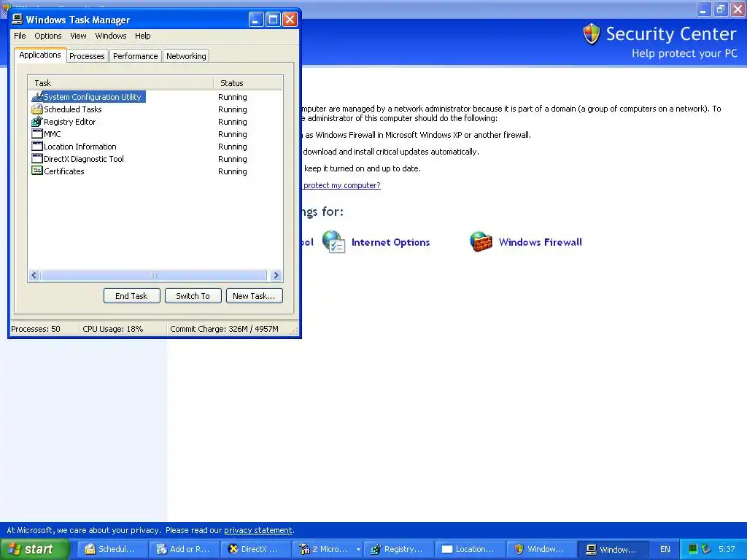Switch to the Processes tab

coord(87,56)
